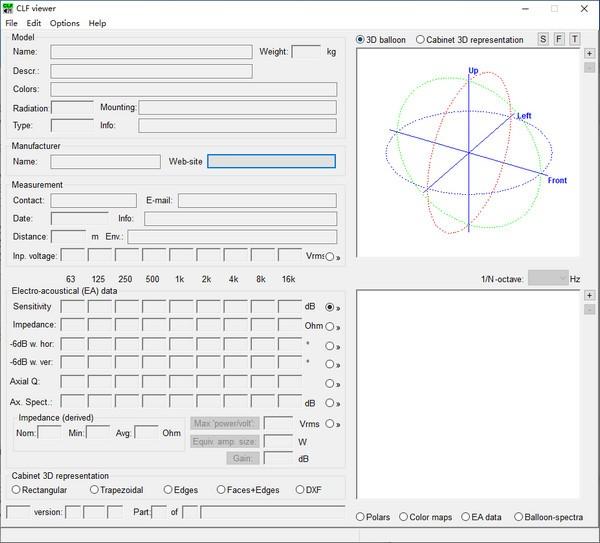Select the Polars radio option
The width and height of the screenshot is (600, 543).
click(x=361, y=517)
